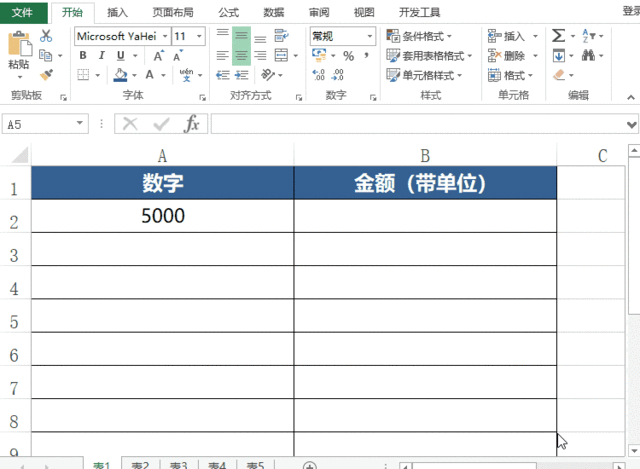Image resolution: width=640 pixels, height=469 pixels.
Task: Open 套用表格格式 dropdown
Action: [x=429, y=56]
